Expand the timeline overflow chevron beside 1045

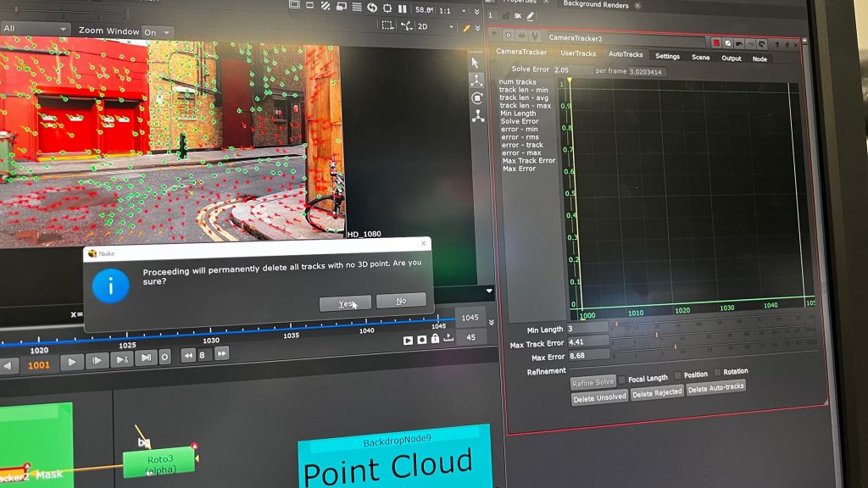(491, 321)
